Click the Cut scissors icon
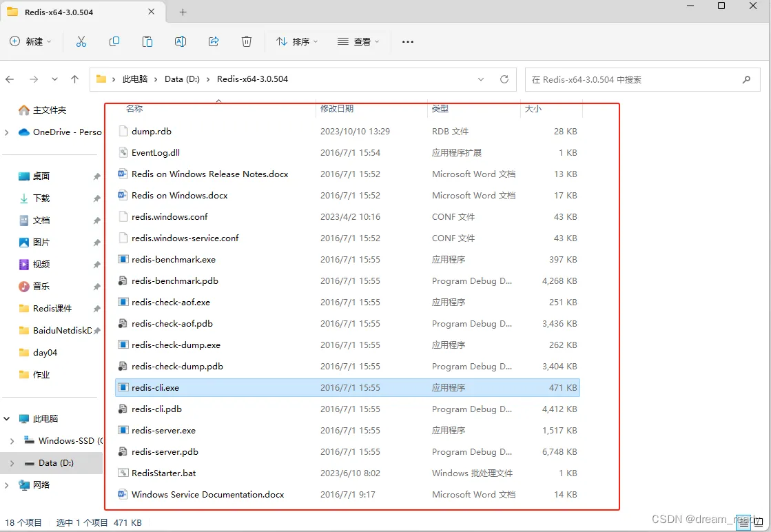The height and width of the screenshot is (532, 771). click(x=81, y=42)
